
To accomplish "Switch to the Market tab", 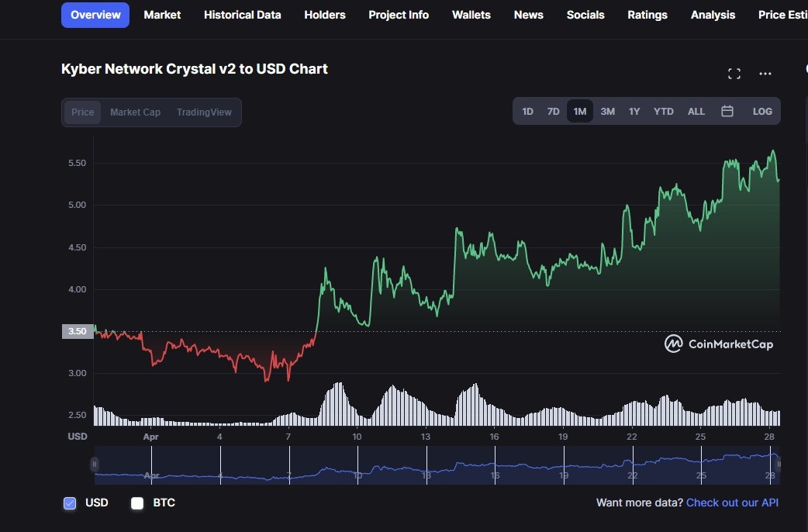I will click(162, 15).
